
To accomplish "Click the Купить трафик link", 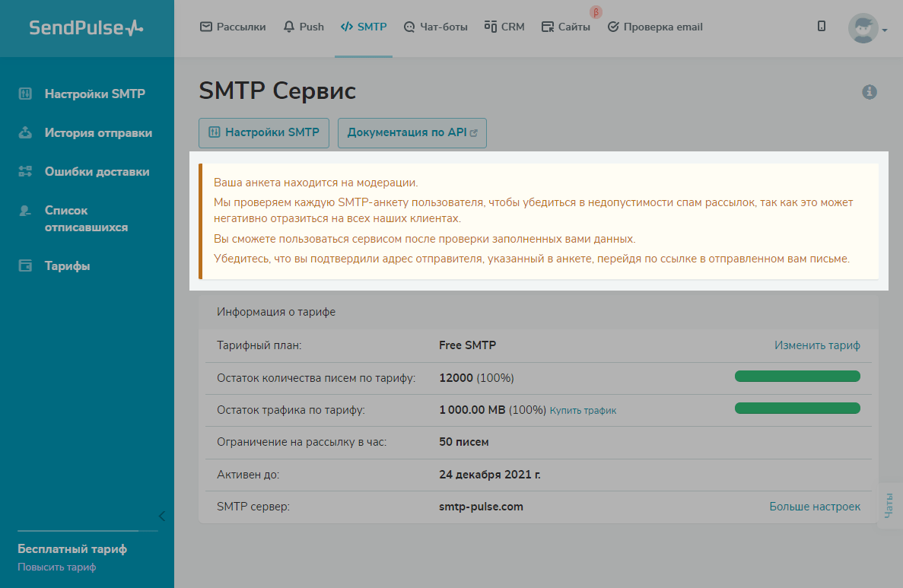I will [583, 411].
